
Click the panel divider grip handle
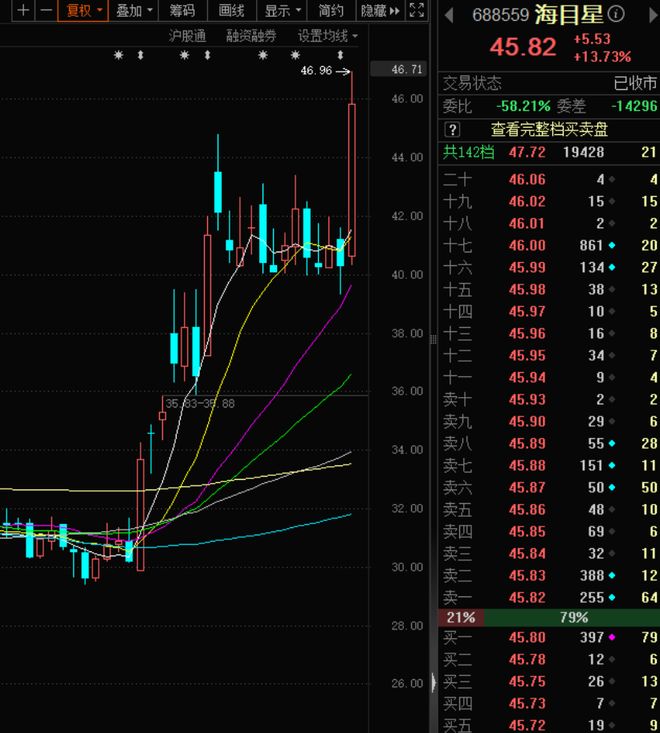click(x=433, y=683)
